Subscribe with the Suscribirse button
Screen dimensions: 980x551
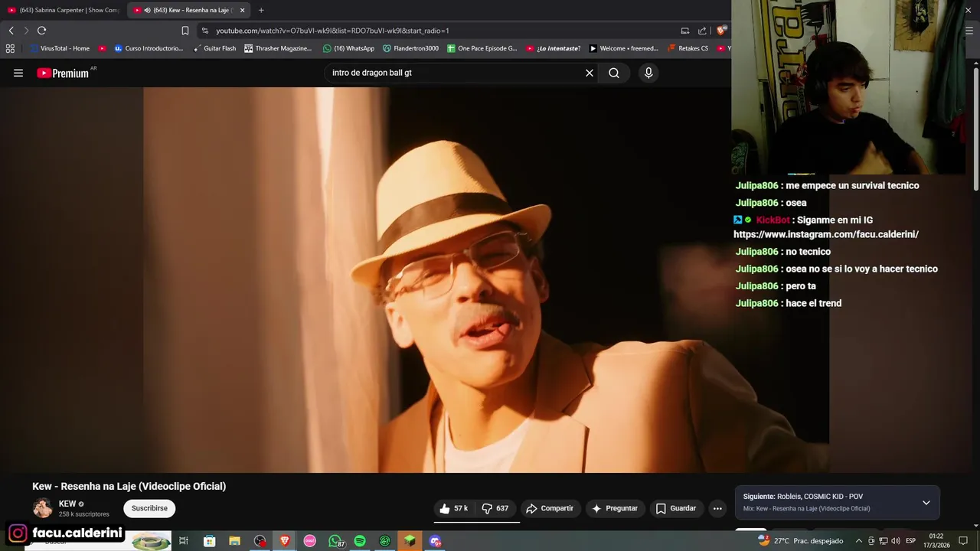pyautogui.click(x=149, y=508)
